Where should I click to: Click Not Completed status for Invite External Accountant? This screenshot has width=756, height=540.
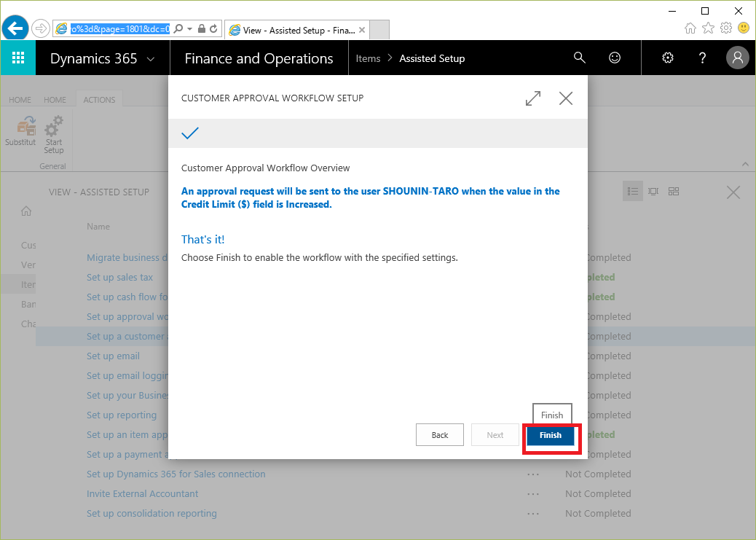click(598, 494)
